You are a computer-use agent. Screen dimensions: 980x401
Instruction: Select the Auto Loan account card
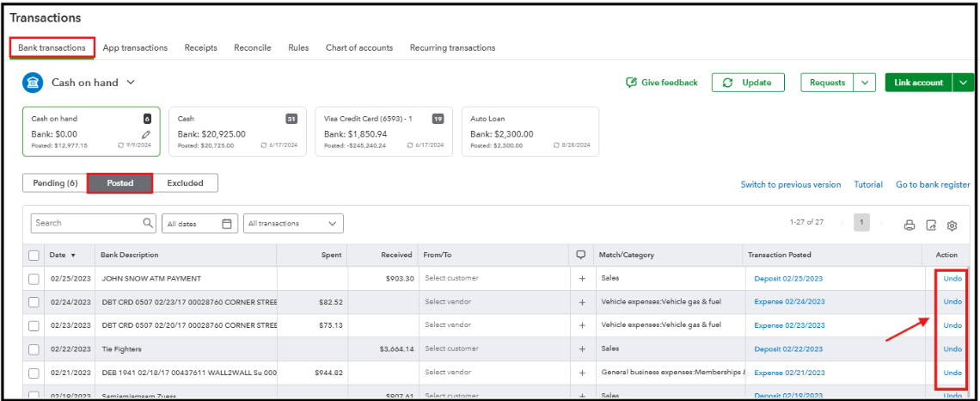530,132
